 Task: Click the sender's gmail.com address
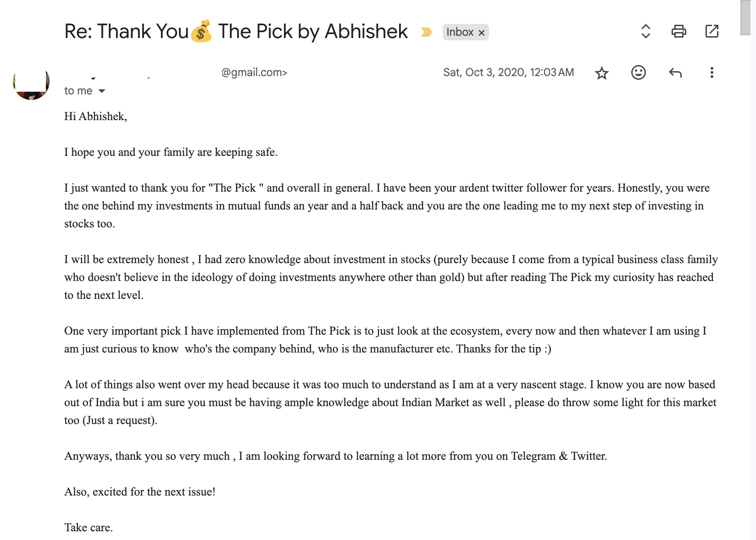tap(254, 72)
